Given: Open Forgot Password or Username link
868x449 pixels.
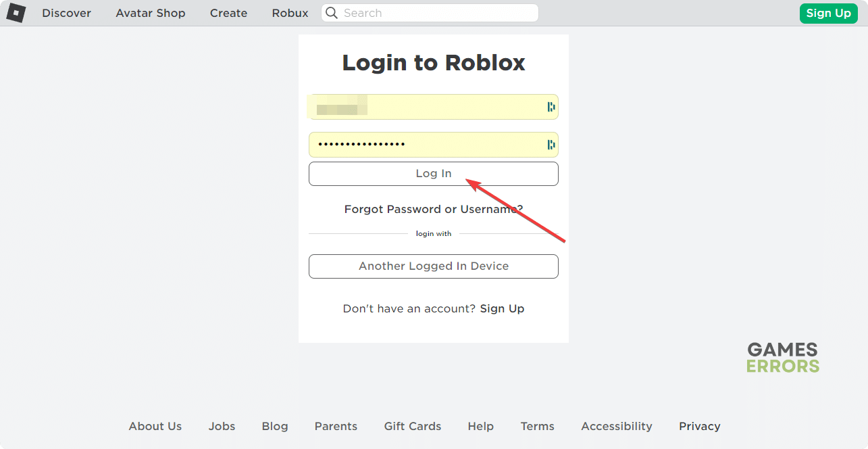Looking at the screenshot, I should pyautogui.click(x=433, y=209).
